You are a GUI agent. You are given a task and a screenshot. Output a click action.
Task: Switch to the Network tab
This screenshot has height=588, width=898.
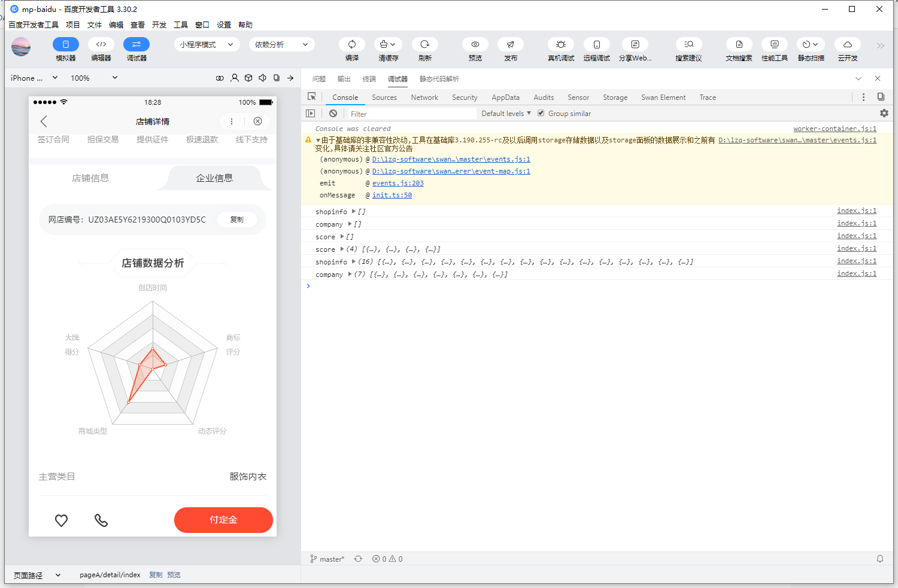[x=424, y=98]
